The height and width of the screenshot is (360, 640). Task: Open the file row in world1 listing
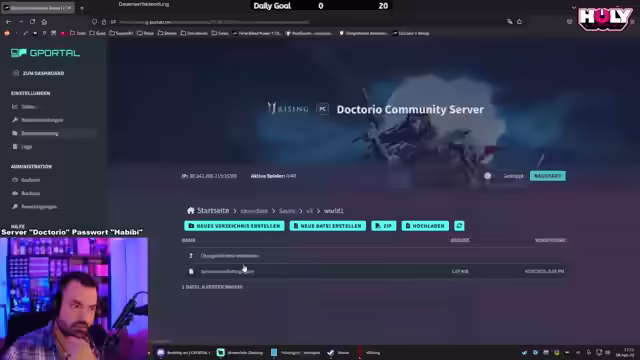[x=373, y=271]
